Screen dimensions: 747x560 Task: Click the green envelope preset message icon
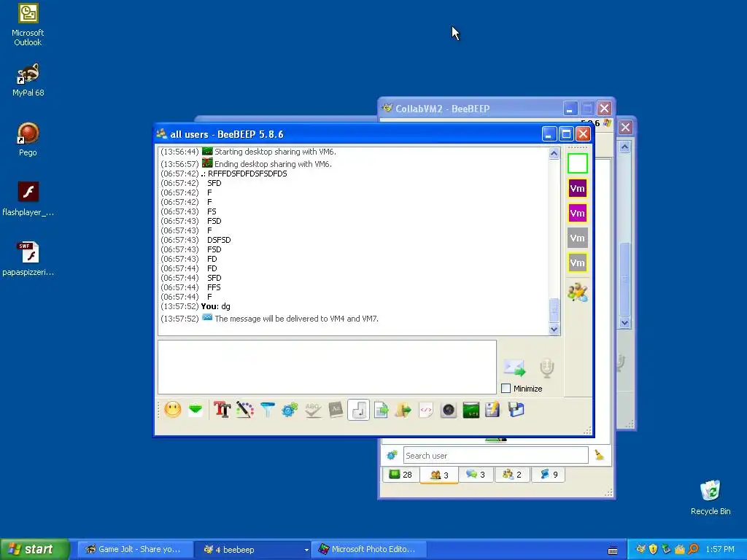coord(196,410)
